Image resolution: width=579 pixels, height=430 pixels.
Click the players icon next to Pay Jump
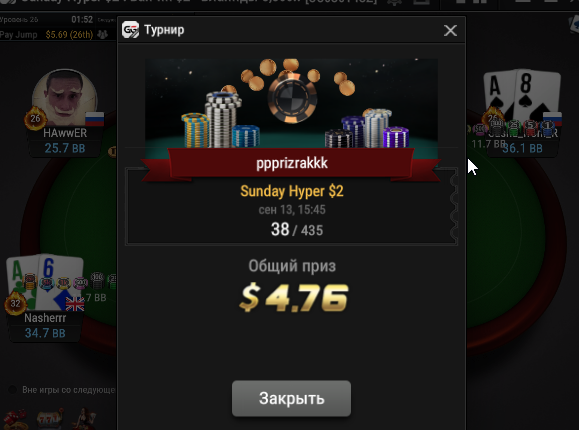pos(102,34)
